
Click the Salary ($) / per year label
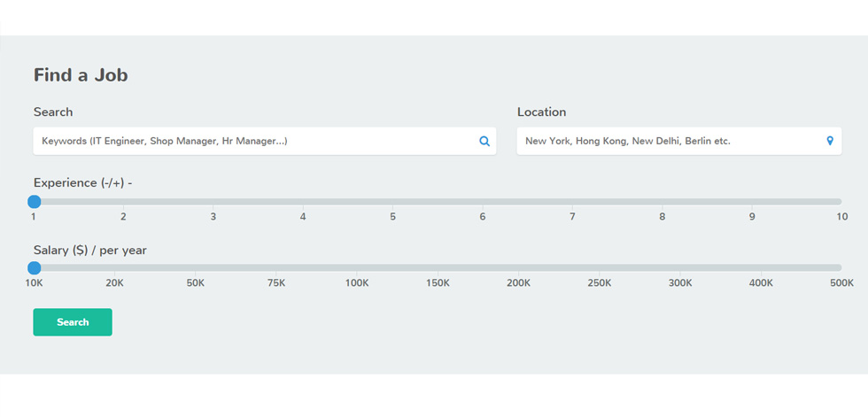click(x=90, y=251)
